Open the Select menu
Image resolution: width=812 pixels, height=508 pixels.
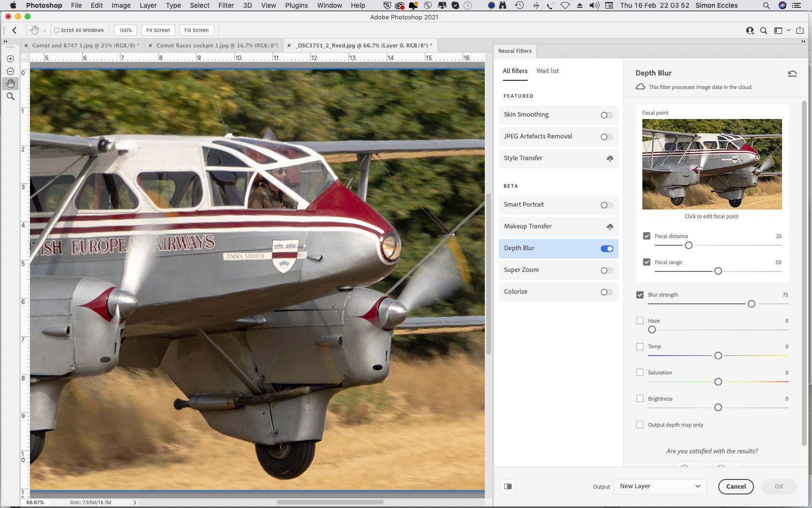point(200,5)
